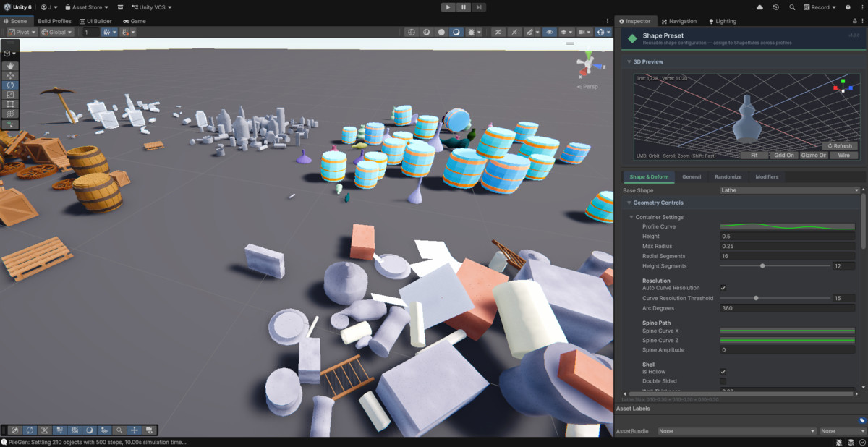The image size is (868, 447).
Task: Enable the Double Sided checkbox
Action: point(723,381)
